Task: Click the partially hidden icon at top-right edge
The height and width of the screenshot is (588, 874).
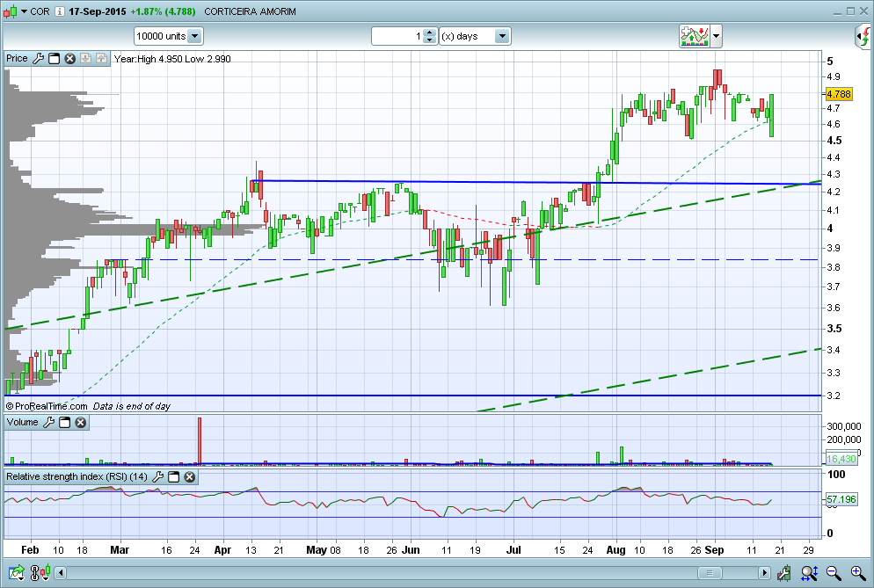Action: click(864, 37)
